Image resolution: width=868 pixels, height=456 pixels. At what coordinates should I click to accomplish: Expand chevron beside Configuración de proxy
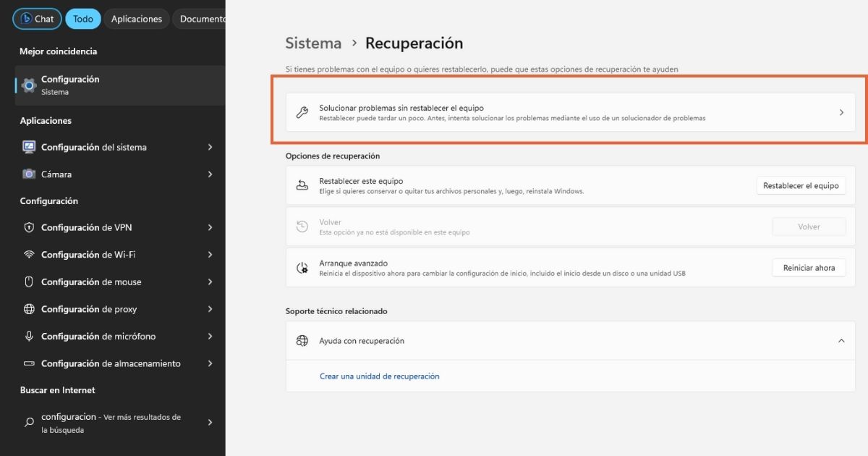coord(210,309)
